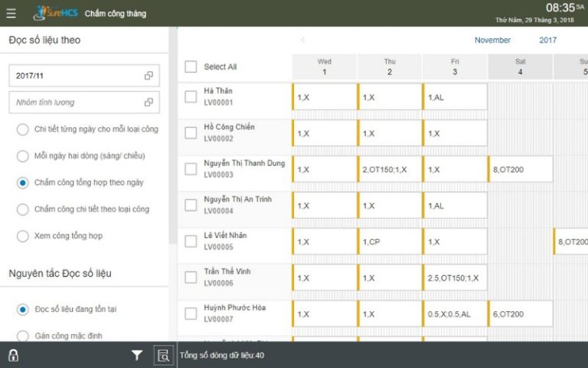Tick the Select All checkbox
Screen dimensions: 588x368
(x=191, y=67)
